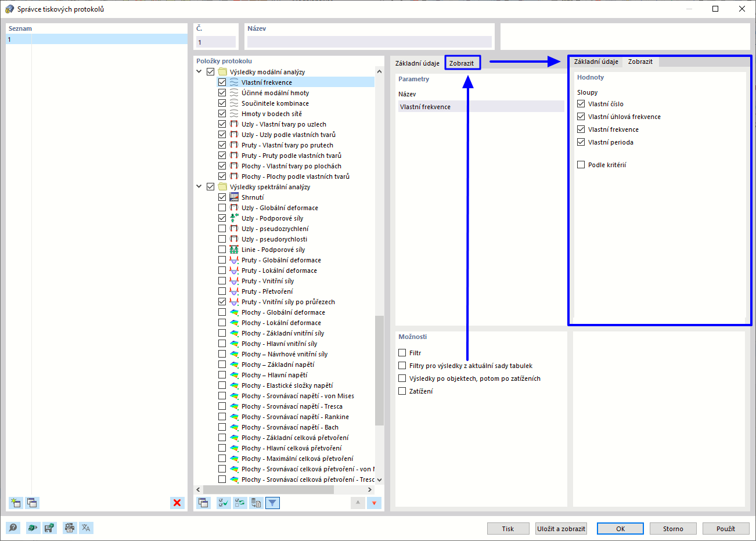Click the tree's scroll-down arrow
This screenshot has width=756, height=541.
point(380,480)
